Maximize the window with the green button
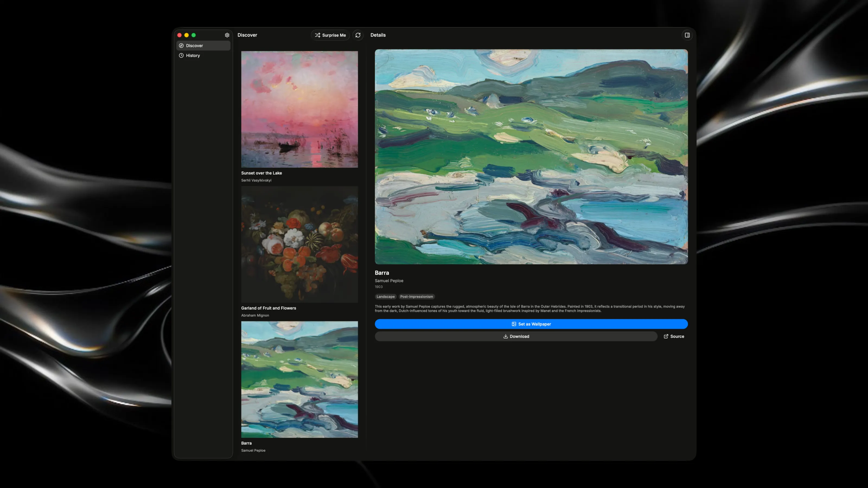The width and height of the screenshot is (868, 488). coord(194,35)
